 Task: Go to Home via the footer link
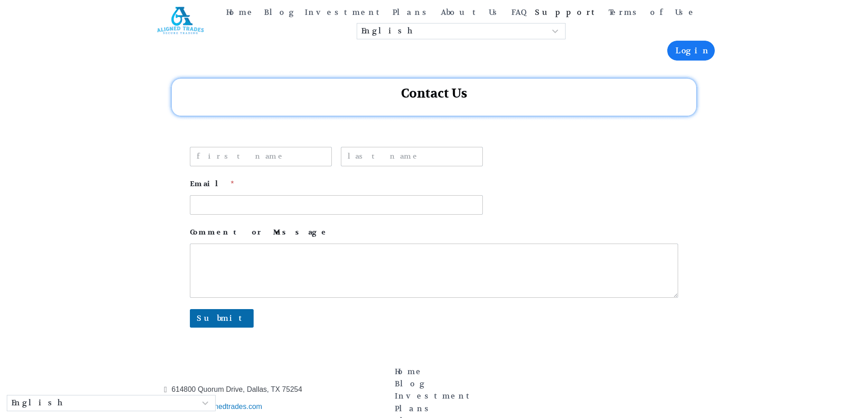point(407,371)
